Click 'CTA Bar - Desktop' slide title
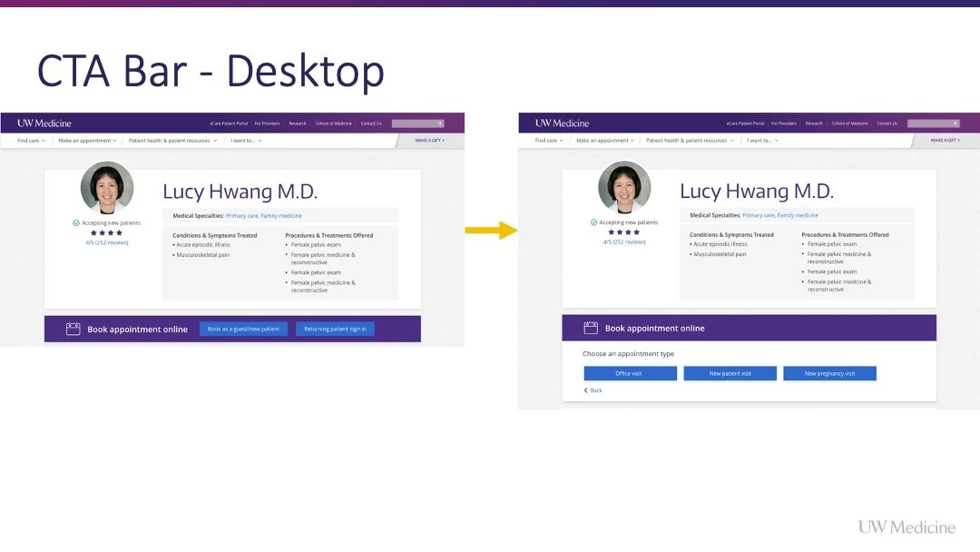 click(x=211, y=71)
